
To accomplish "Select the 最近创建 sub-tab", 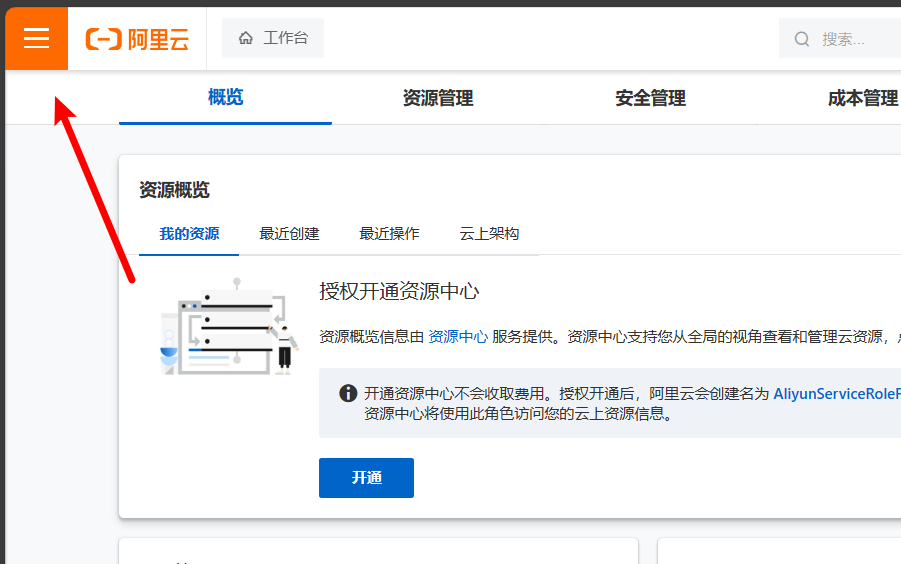I will 289,233.
